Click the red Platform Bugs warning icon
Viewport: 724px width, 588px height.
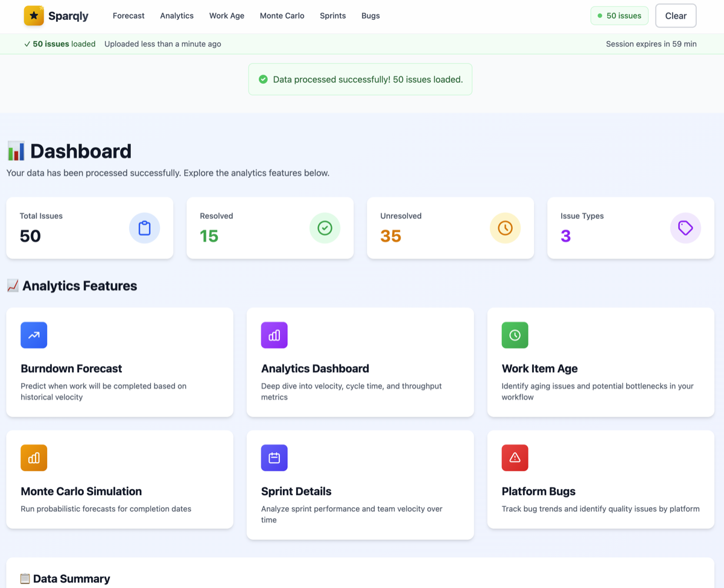[x=515, y=458]
